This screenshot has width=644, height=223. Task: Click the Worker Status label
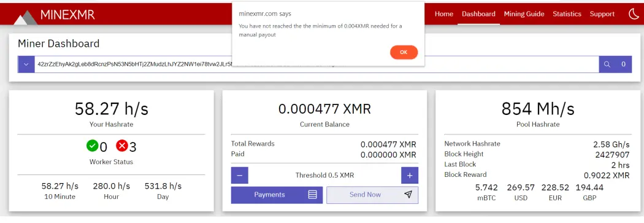tap(111, 162)
